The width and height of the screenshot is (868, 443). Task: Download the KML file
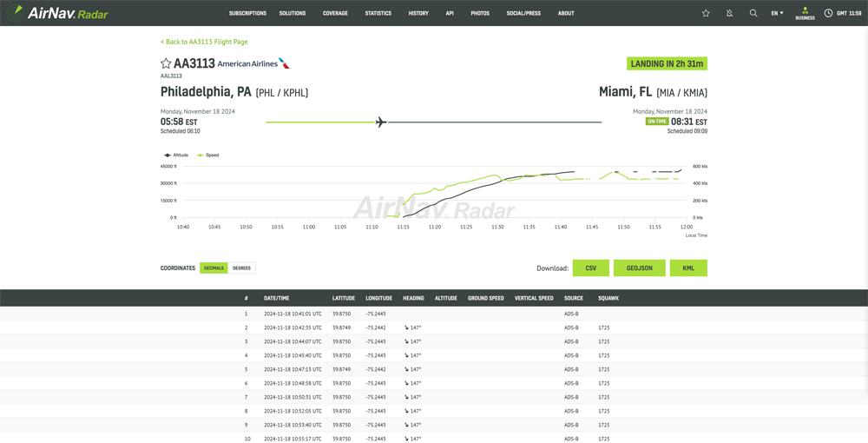click(688, 268)
